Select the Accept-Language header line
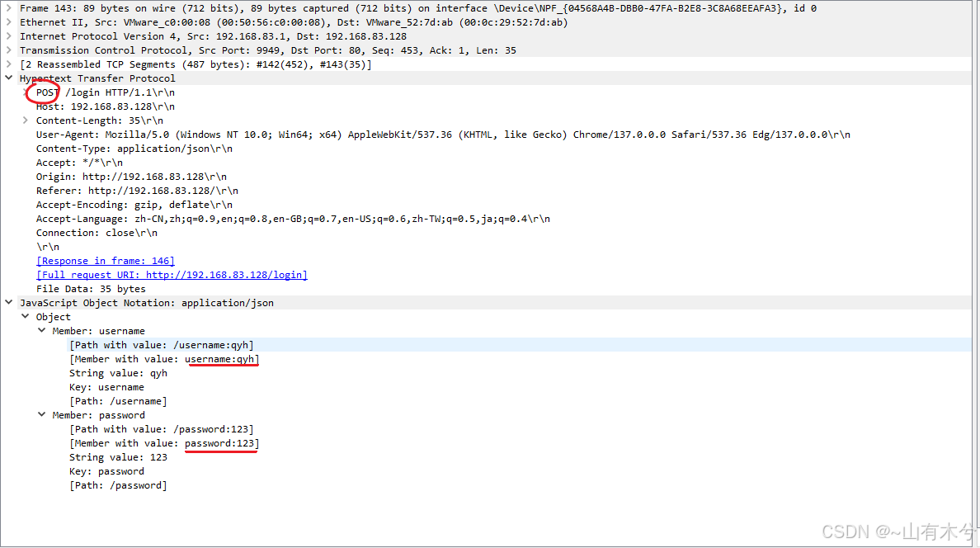This screenshot has height=548, width=980. tap(293, 219)
